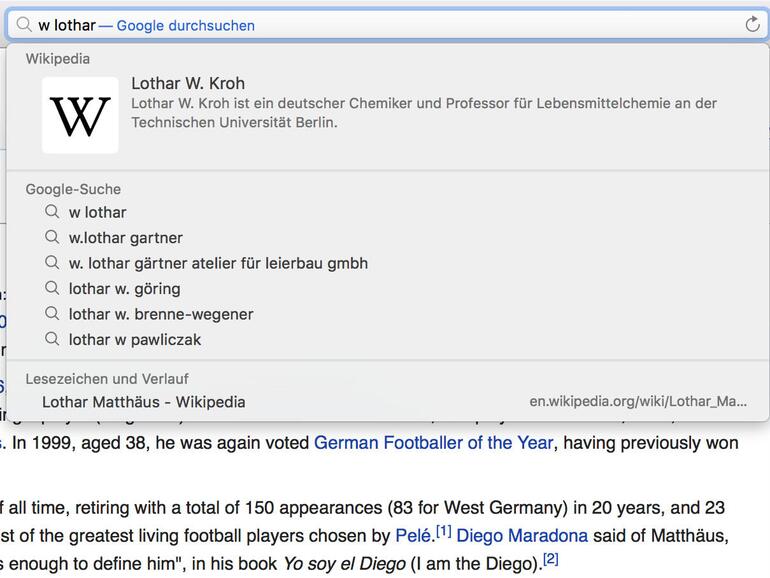
Task: Open the Lothar W. Kroh Wikipedia suggestion
Action: pyautogui.click(x=188, y=84)
